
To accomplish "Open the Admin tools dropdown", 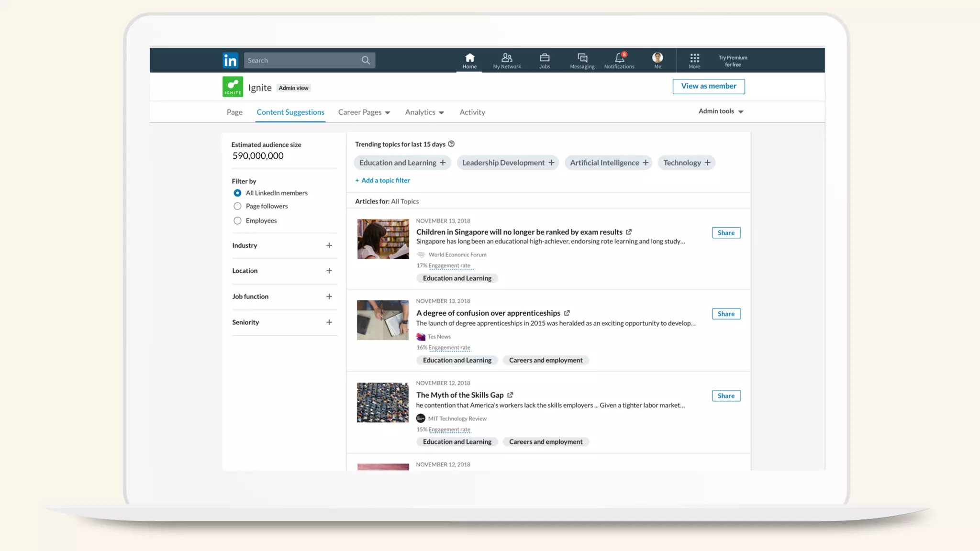I will [x=721, y=111].
